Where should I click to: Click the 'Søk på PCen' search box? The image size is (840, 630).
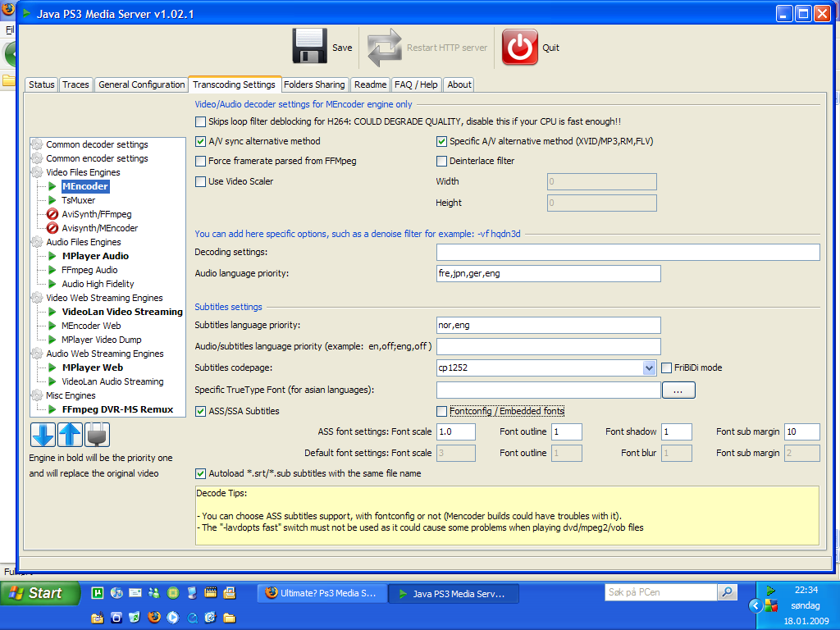(x=661, y=592)
